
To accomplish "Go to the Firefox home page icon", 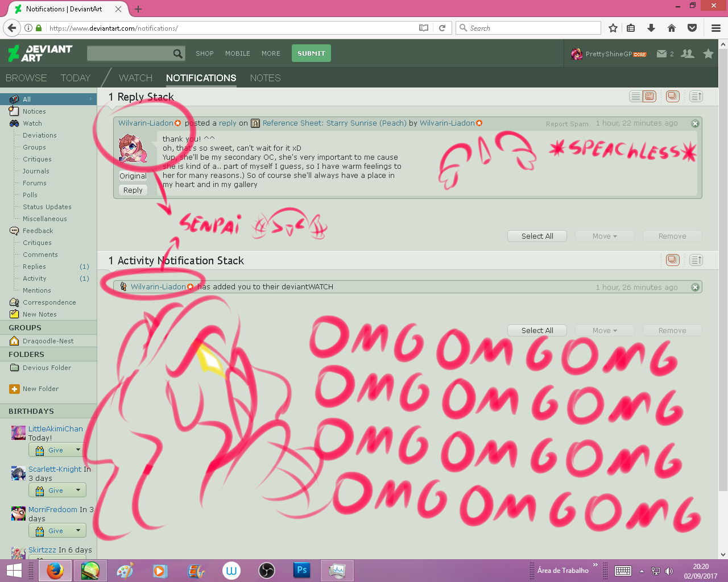I will pyautogui.click(x=672, y=28).
